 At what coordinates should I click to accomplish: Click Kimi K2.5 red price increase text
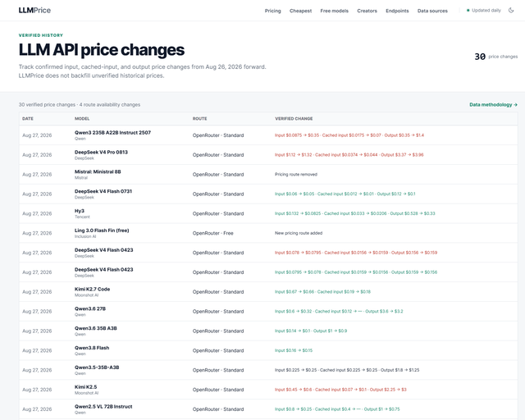click(x=340, y=390)
